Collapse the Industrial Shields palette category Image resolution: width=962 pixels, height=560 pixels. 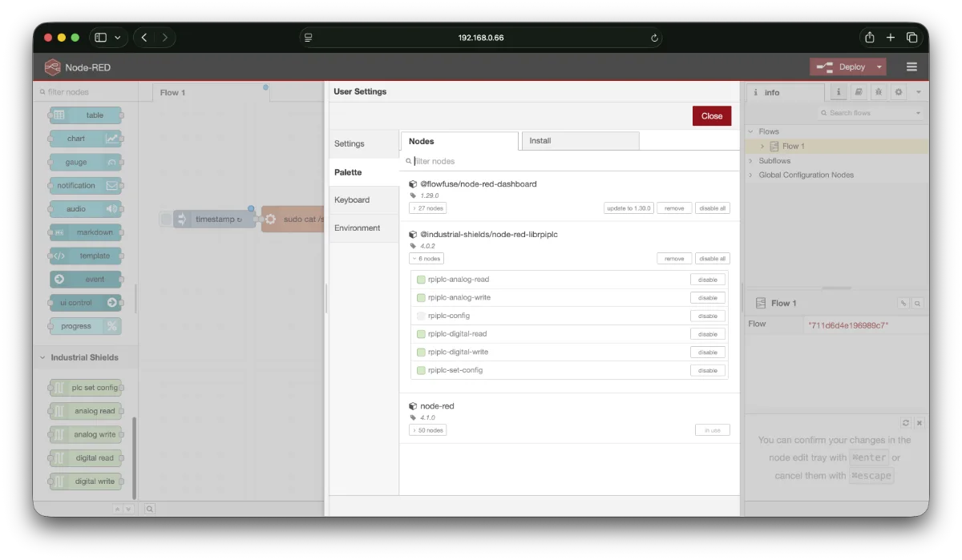click(42, 357)
